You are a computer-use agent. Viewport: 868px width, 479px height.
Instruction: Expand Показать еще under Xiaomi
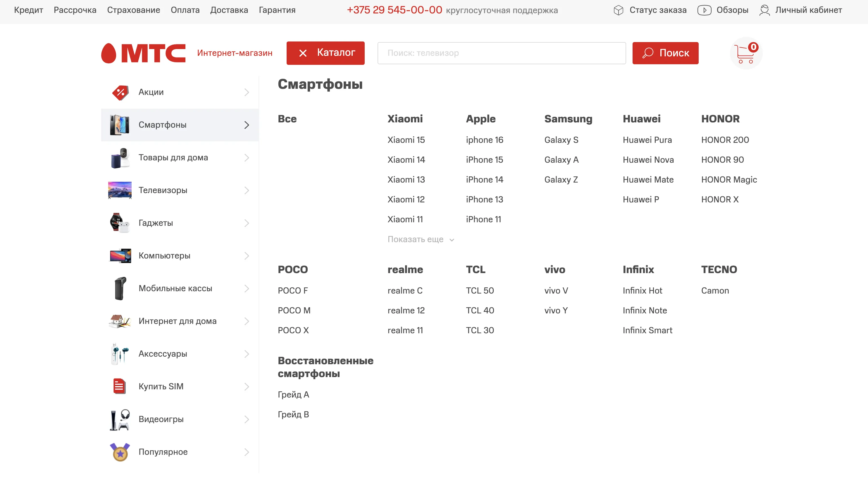(421, 239)
